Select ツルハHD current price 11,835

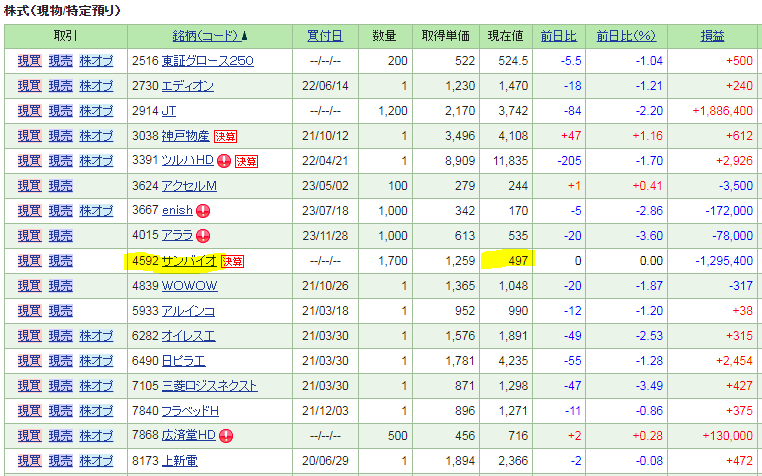click(x=510, y=160)
